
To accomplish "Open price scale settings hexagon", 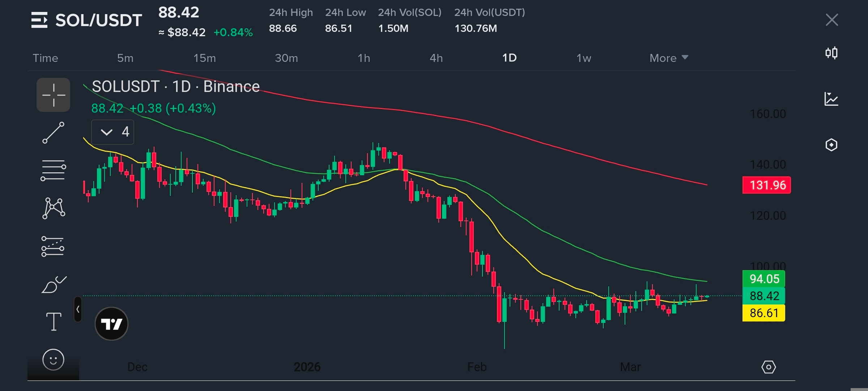I will pos(769,367).
